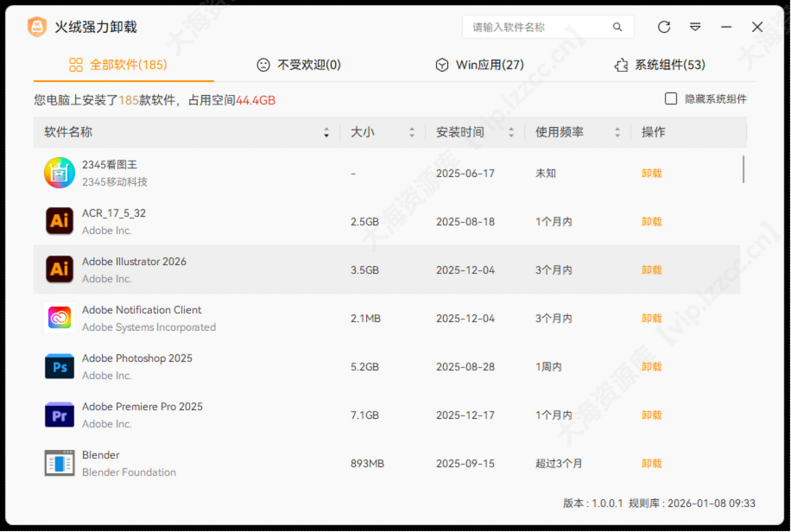Click install date 2025-06-17

pyautogui.click(x=465, y=173)
